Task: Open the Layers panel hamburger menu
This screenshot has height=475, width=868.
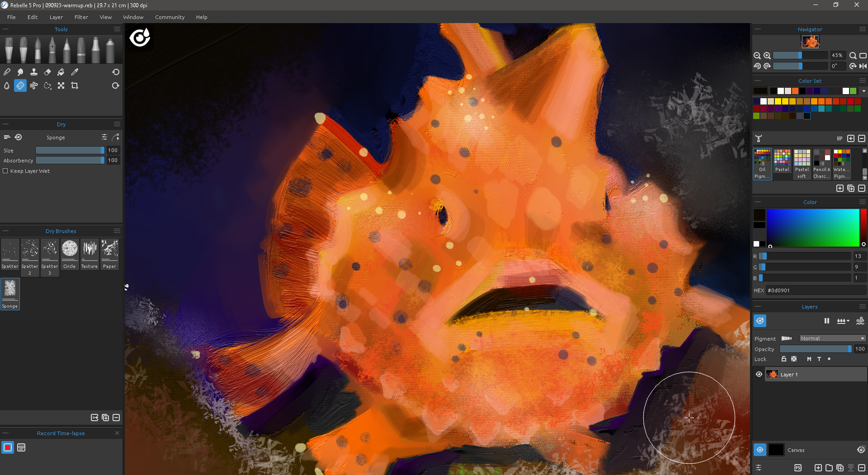Action: (x=863, y=306)
